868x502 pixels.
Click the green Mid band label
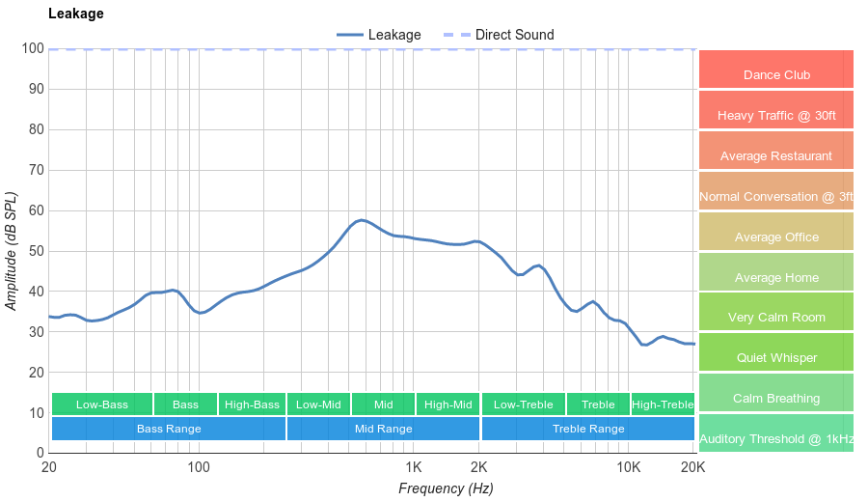[x=383, y=404]
